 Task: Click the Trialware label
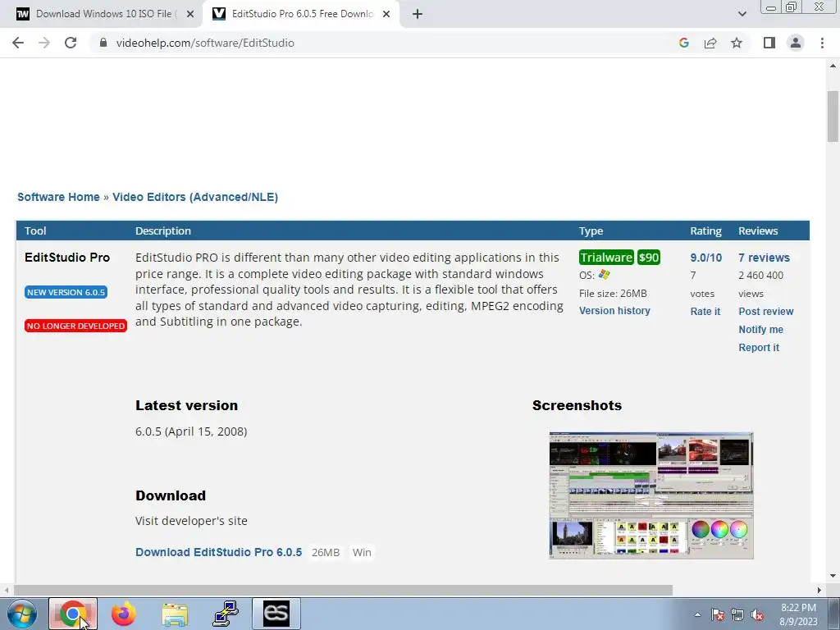click(x=606, y=258)
